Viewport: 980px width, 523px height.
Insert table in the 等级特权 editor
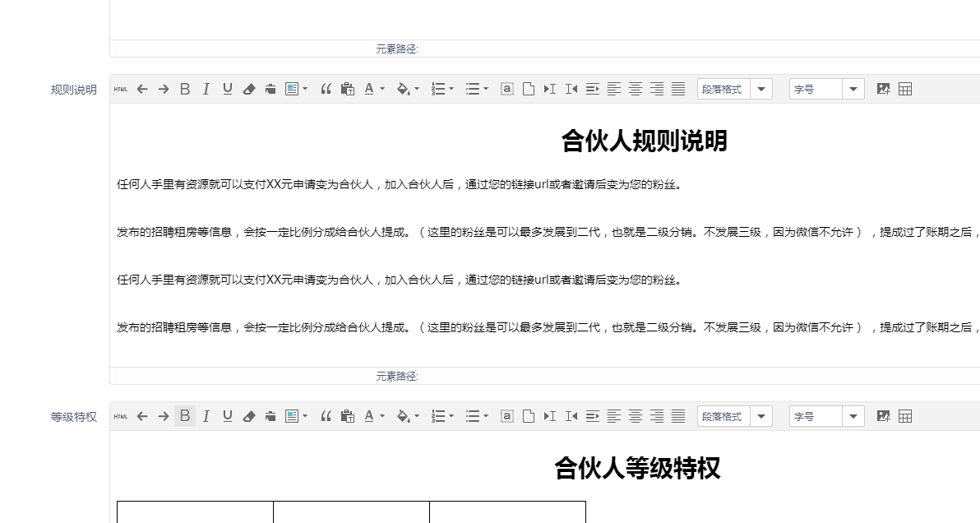[x=905, y=417]
